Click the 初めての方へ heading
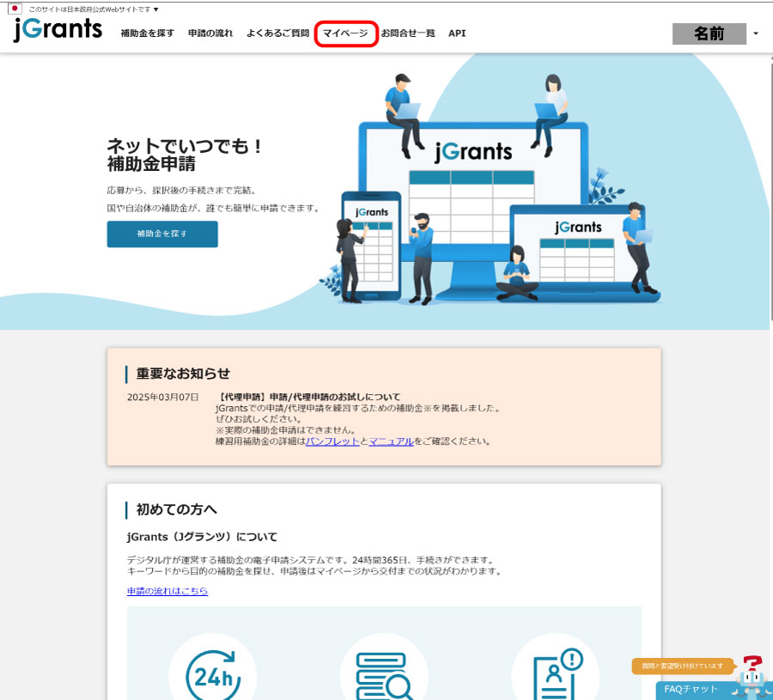 point(176,509)
